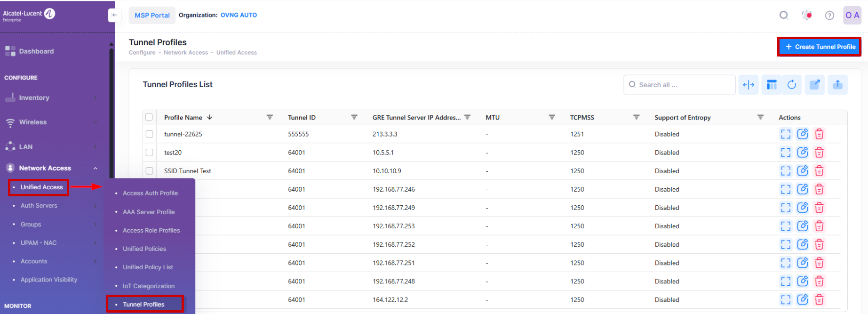
Task: Open the column chooser table icon
Action: click(772, 85)
